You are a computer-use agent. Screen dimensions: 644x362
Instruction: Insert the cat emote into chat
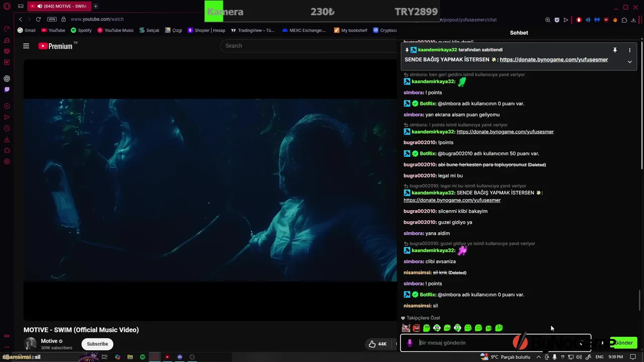pyautogui.click(x=406, y=328)
